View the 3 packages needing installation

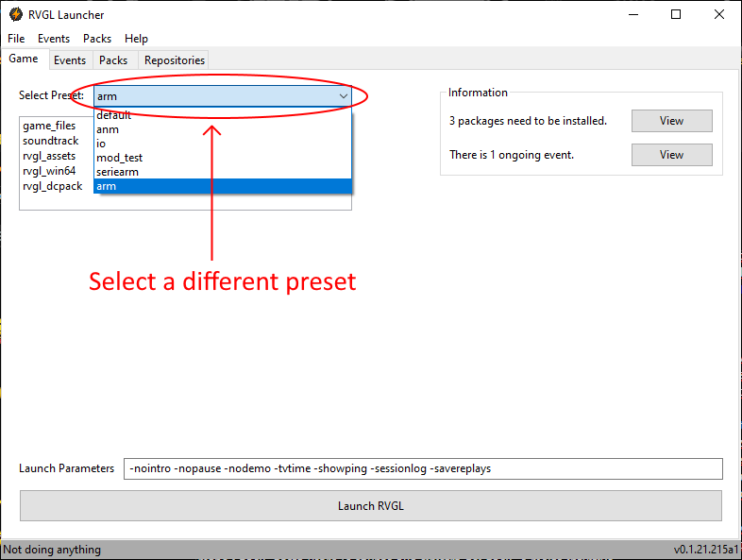671,121
